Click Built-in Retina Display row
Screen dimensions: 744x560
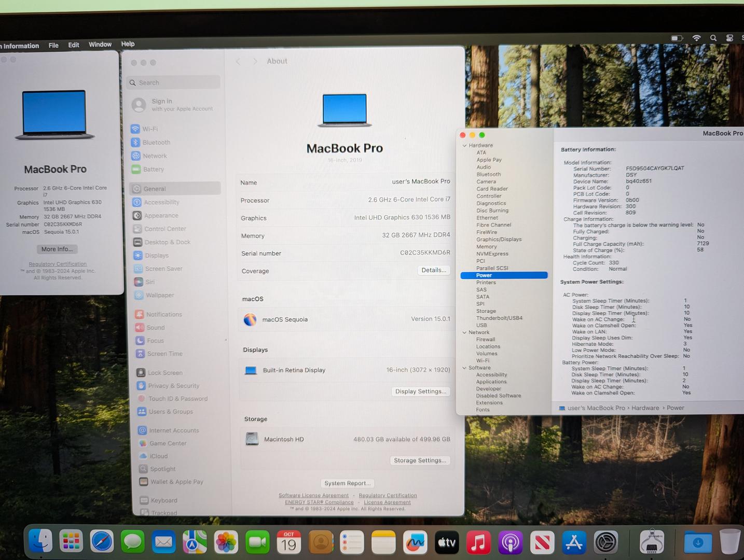coord(346,370)
